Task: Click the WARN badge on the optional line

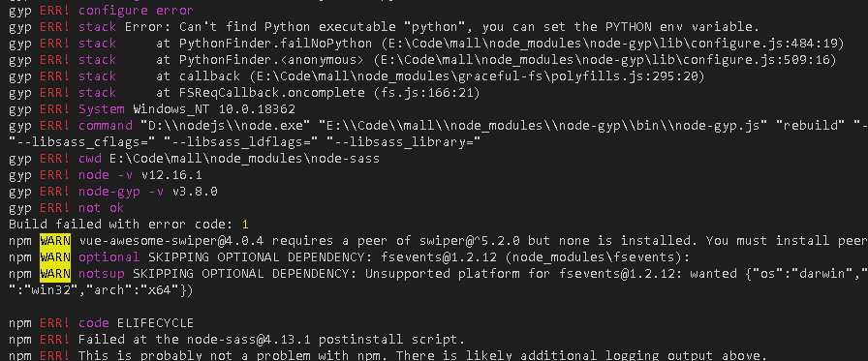Action: (x=55, y=257)
